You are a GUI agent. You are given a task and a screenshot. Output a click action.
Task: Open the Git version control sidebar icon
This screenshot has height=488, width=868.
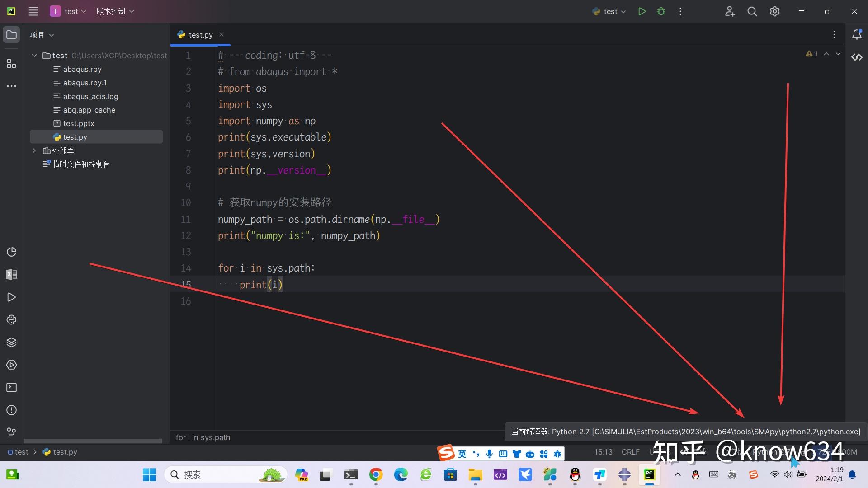pyautogui.click(x=11, y=432)
